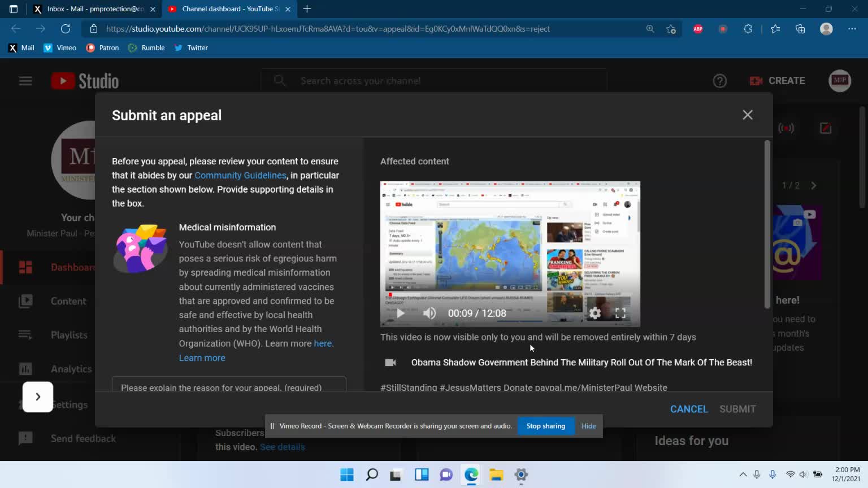This screenshot has width=868, height=488.
Task: Open the Favorites list icon
Action: (775, 29)
